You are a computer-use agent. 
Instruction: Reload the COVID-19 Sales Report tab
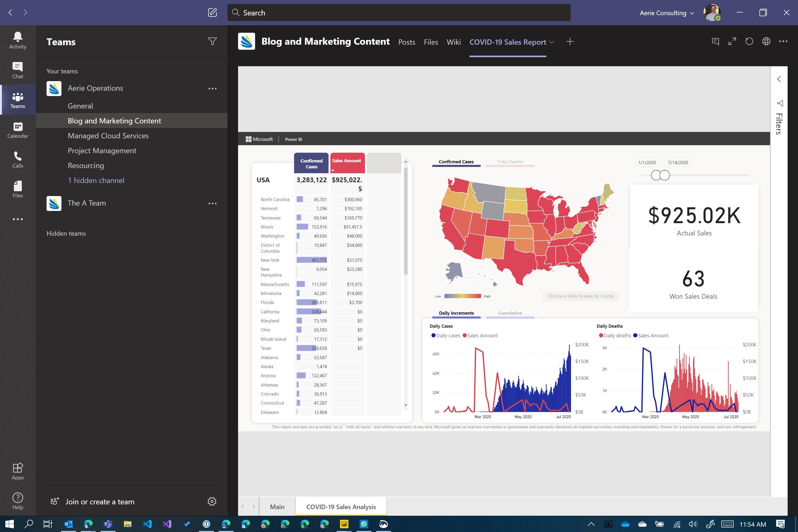click(749, 41)
